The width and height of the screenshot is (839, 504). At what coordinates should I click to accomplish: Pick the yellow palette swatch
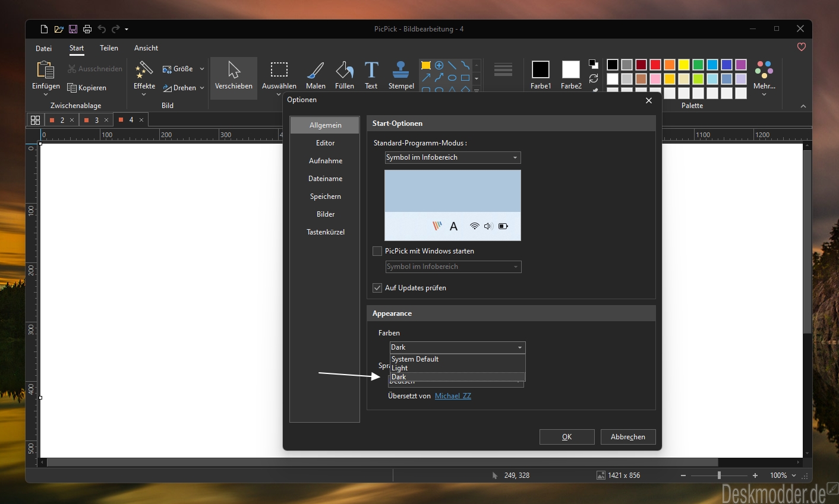pos(684,65)
